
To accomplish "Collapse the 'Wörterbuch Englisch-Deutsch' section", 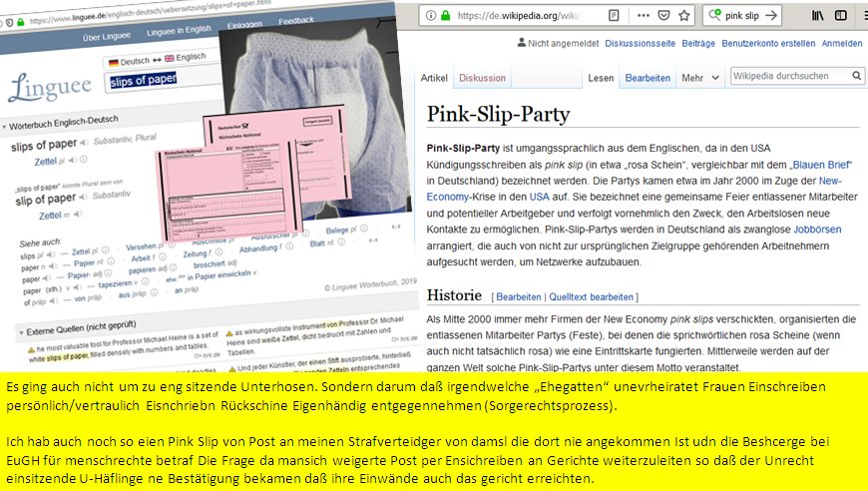I will [x=4, y=127].
